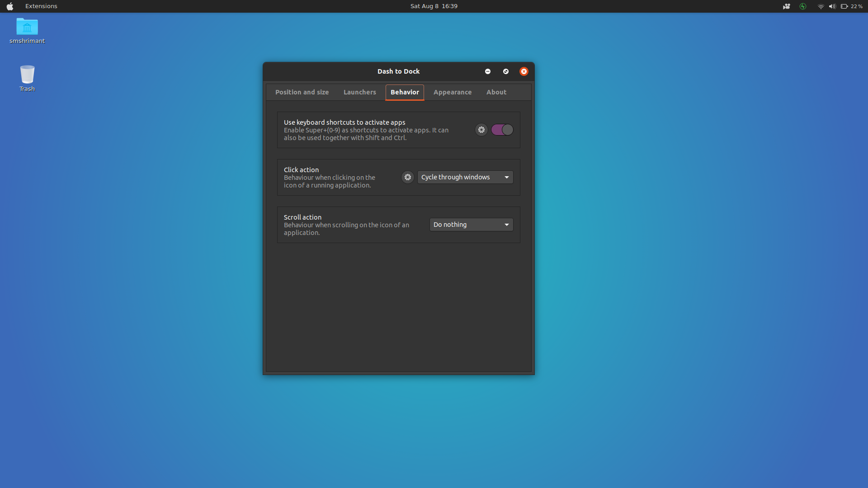
Task: Open the Do nothing scroll action dropdown
Action: click(471, 225)
